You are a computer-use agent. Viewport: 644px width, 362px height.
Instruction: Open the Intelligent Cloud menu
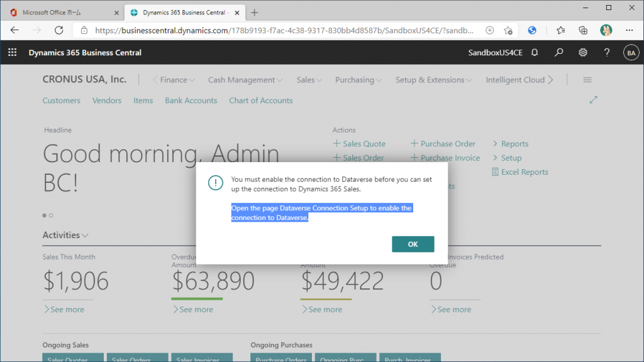pos(515,80)
